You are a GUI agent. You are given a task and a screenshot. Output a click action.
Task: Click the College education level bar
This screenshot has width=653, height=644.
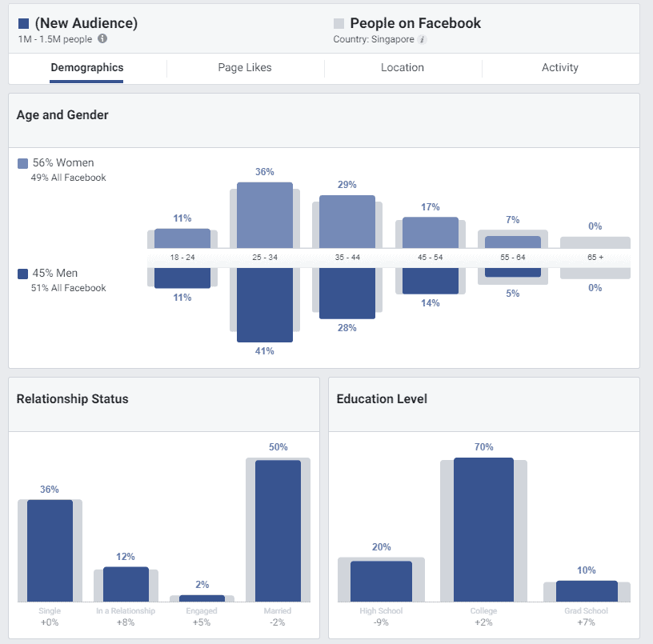(x=483, y=529)
